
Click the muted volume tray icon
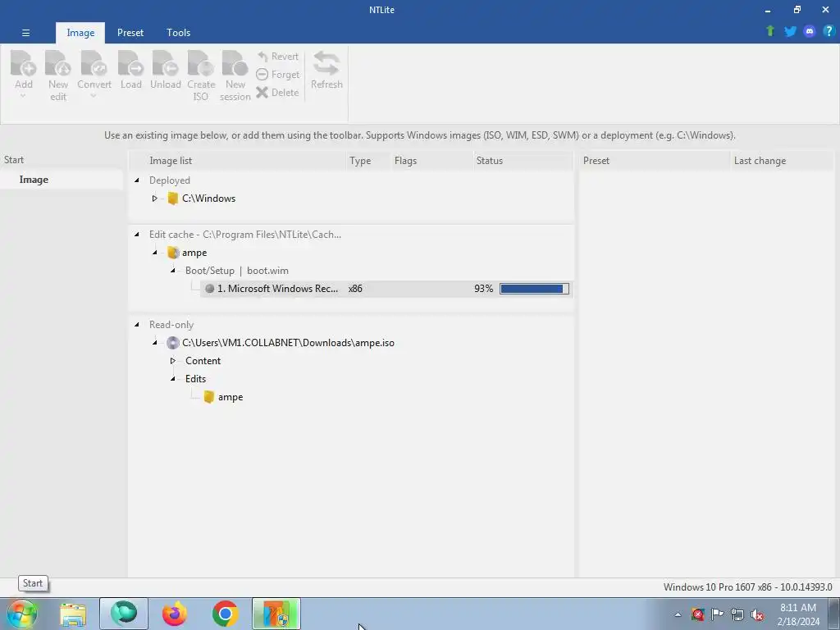757,614
